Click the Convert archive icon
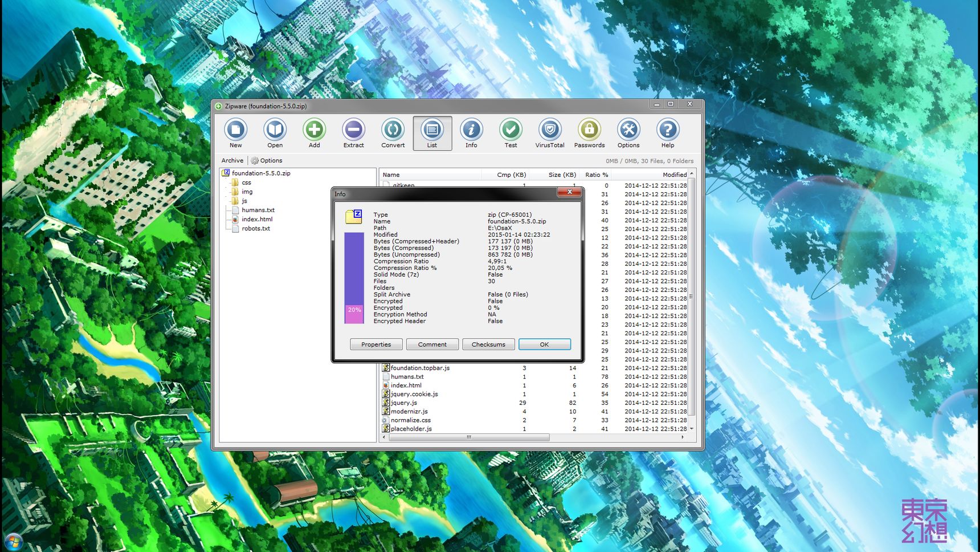Image resolution: width=980 pixels, height=552 pixels. pos(393,130)
